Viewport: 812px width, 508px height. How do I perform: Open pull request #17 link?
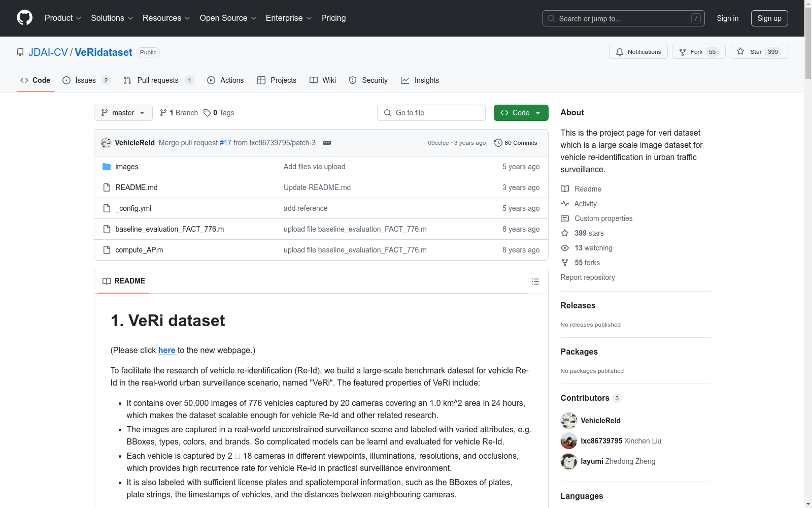pyautogui.click(x=225, y=143)
